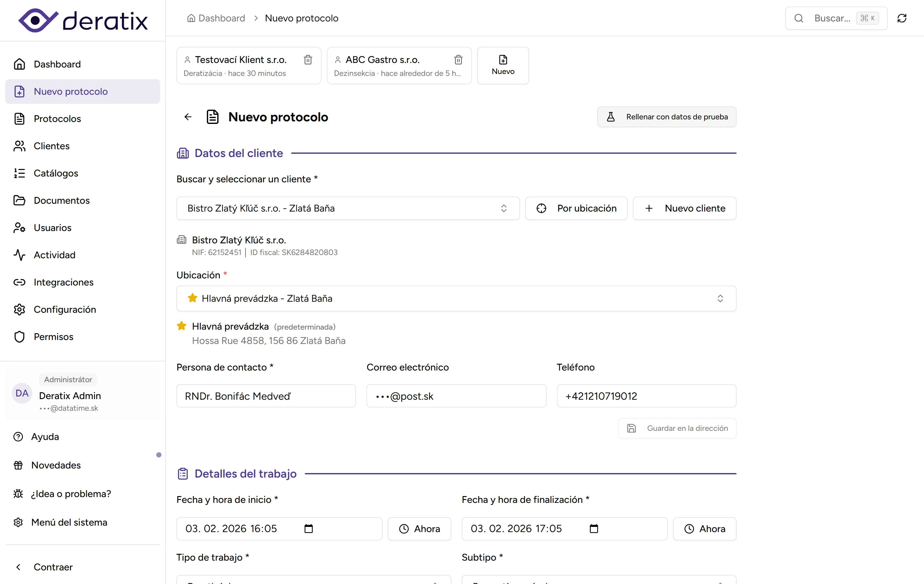Set start time to Ahora
The width and height of the screenshot is (924, 584).
420,529
